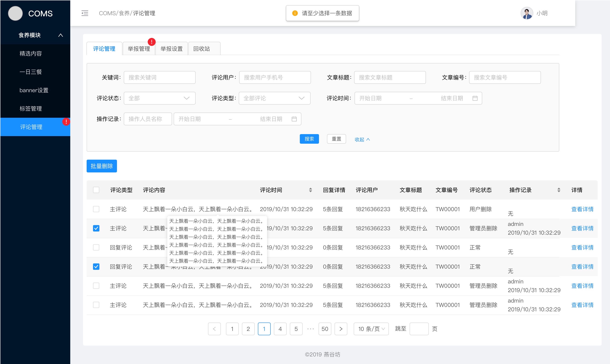
Task: Toggle checkbox on second comment row
Action: [x=96, y=228]
